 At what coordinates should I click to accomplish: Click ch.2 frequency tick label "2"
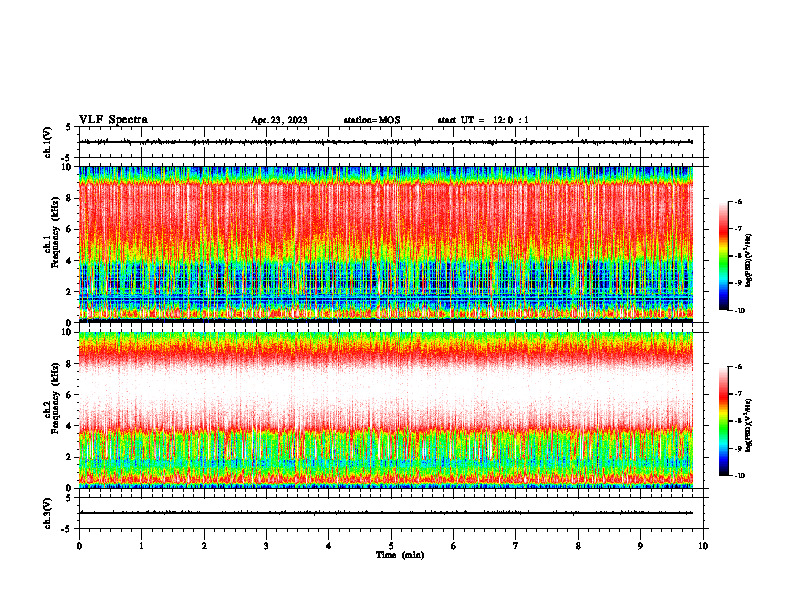point(69,457)
